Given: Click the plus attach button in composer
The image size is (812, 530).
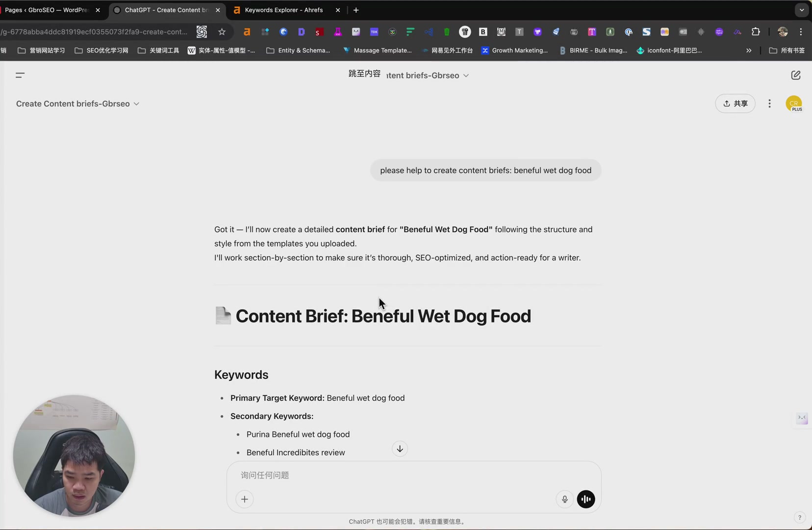Looking at the screenshot, I should coord(245,499).
